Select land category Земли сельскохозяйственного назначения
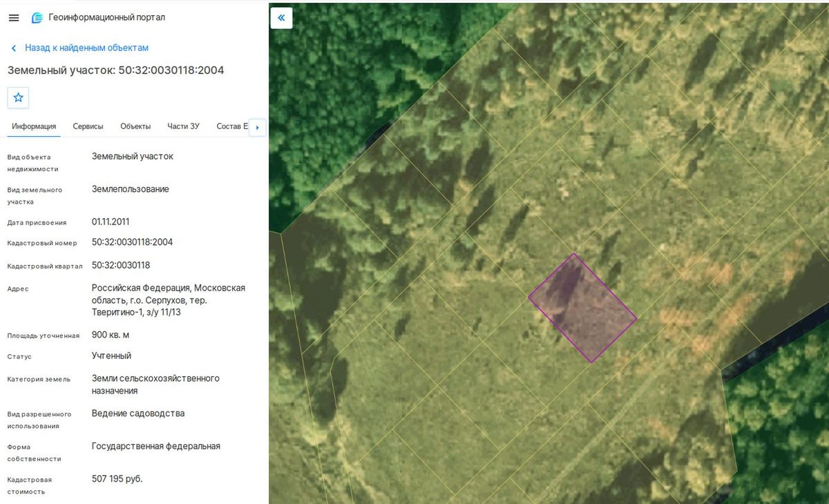Image resolution: width=829 pixels, height=504 pixels. pos(155,385)
